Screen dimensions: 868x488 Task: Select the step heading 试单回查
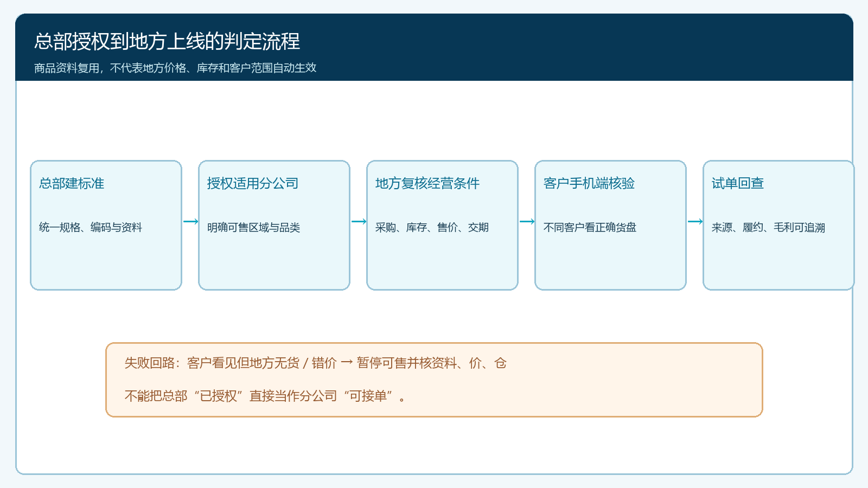coord(738,183)
